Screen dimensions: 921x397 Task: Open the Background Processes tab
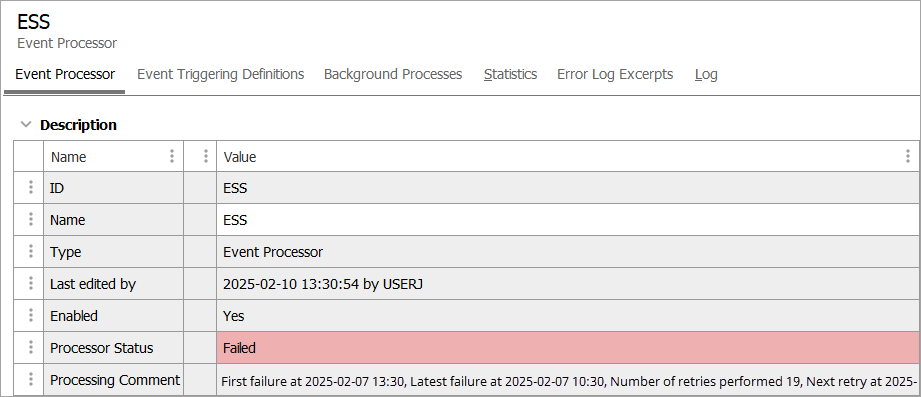point(393,75)
